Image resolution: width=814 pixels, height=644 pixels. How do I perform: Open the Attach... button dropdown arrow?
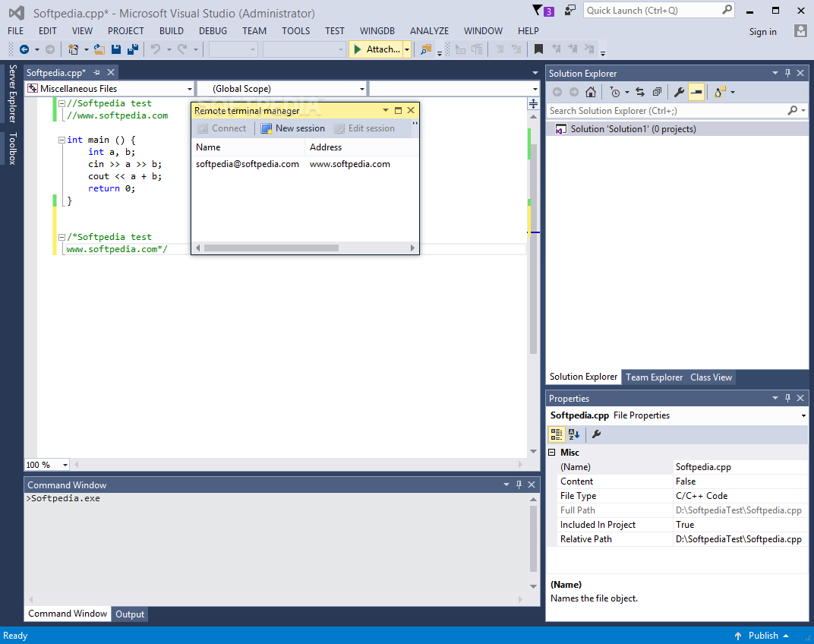click(x=407, y=49)
